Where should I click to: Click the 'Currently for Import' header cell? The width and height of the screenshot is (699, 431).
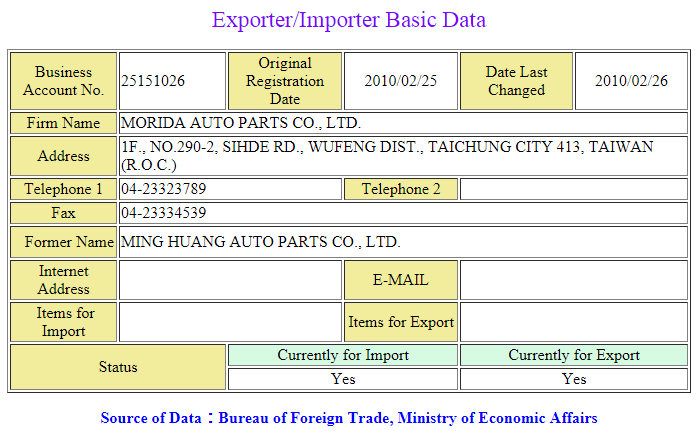click(x=343, y=355)
